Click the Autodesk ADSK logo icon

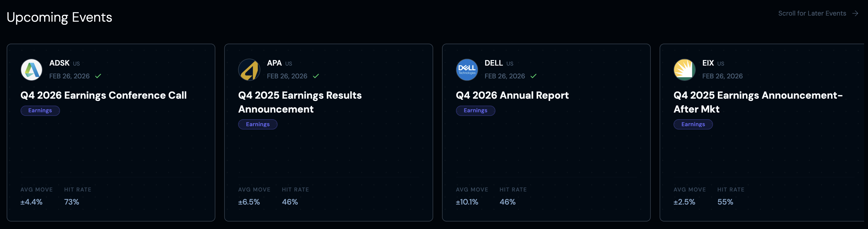click(x=31, y=70)
